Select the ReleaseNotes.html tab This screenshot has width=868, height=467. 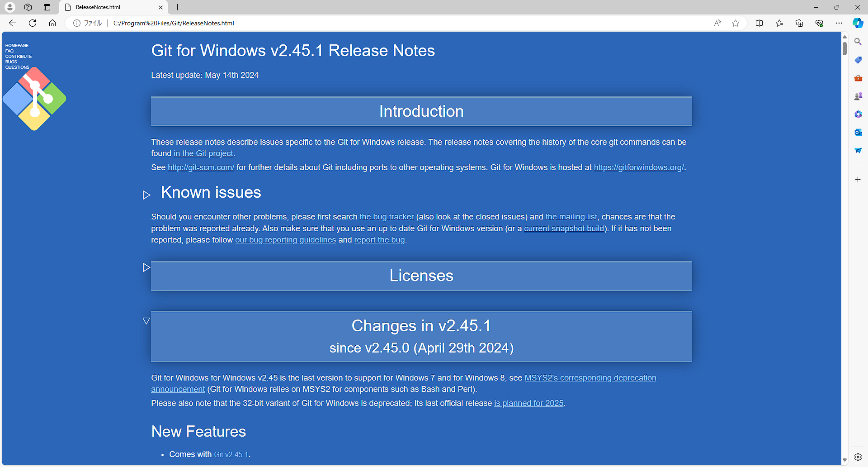[108, 7]
